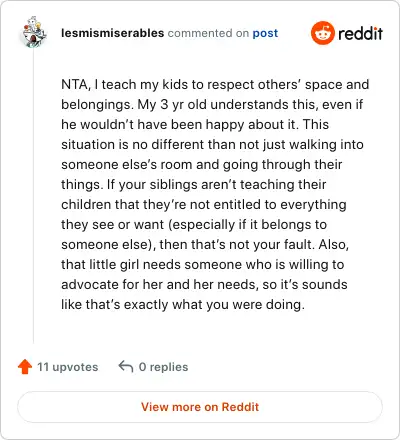Click the line beginning "advocate for her"
The image size is (400, 440).
(x=204, y=285)
